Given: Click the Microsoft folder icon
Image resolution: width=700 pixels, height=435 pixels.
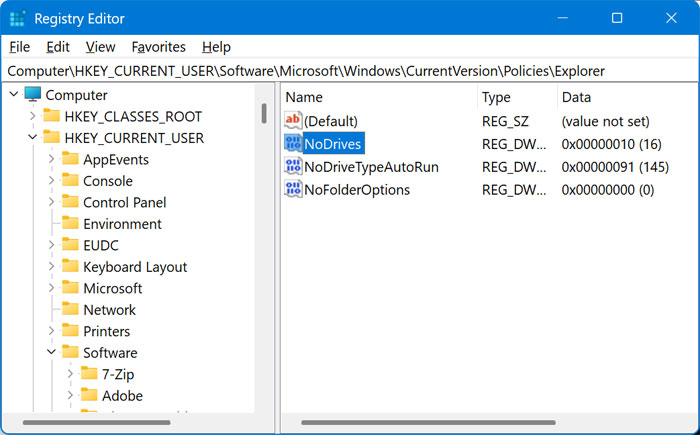Looking at the screenshot, I should click(70, 287).
